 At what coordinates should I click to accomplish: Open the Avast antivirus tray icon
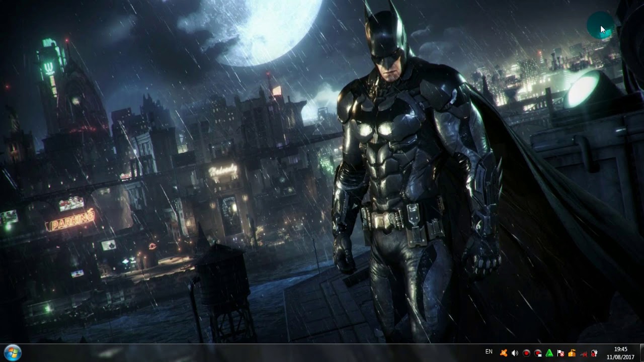503,353
